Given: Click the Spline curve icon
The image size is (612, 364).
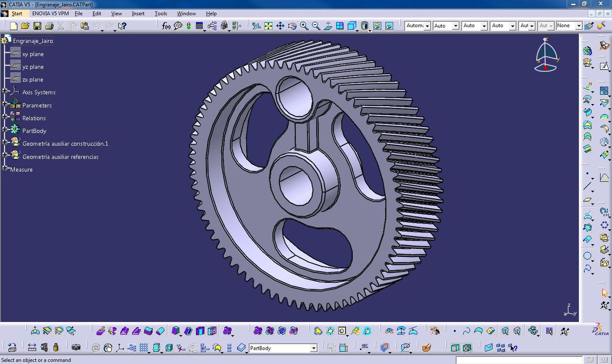Looking at the screenshot, I should tap(588, 268).
